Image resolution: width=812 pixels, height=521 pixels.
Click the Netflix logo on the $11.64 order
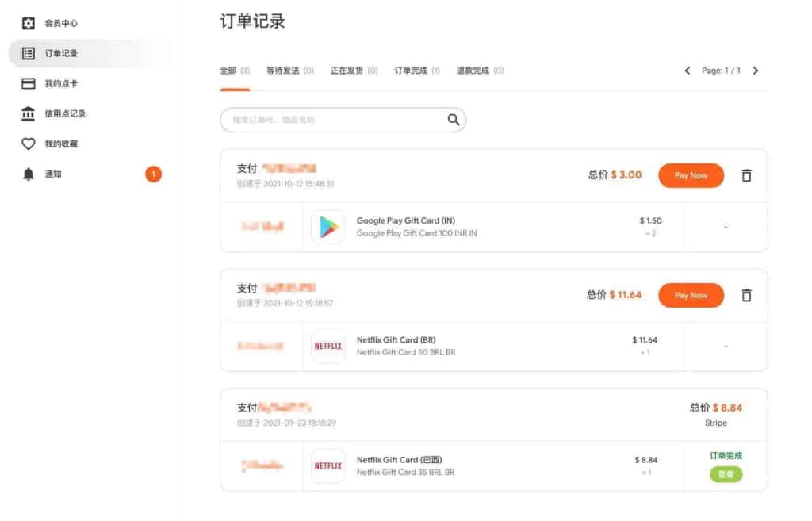(327, 347)
